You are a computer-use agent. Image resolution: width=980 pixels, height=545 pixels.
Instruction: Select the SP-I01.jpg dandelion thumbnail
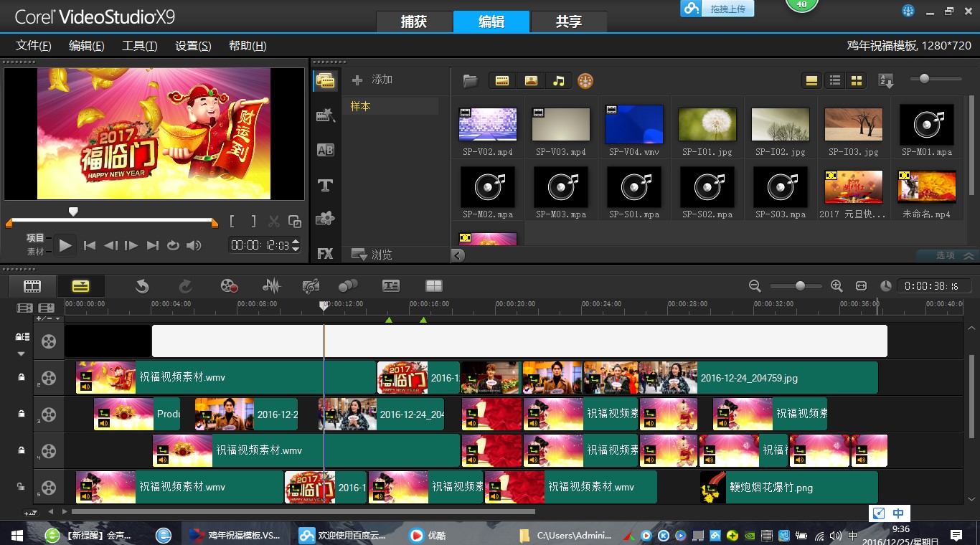click(x=707, y=125)
